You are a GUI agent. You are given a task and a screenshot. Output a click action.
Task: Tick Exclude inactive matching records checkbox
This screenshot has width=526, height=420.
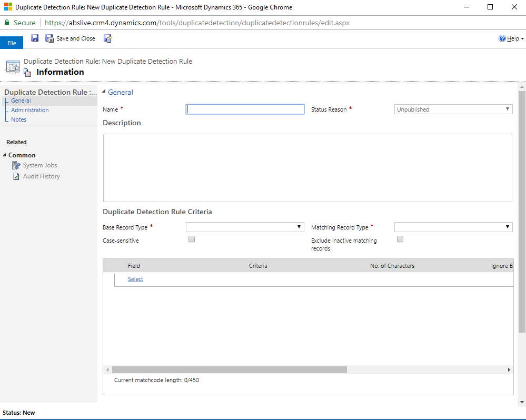pyautogui.click(x=400, y=239)
